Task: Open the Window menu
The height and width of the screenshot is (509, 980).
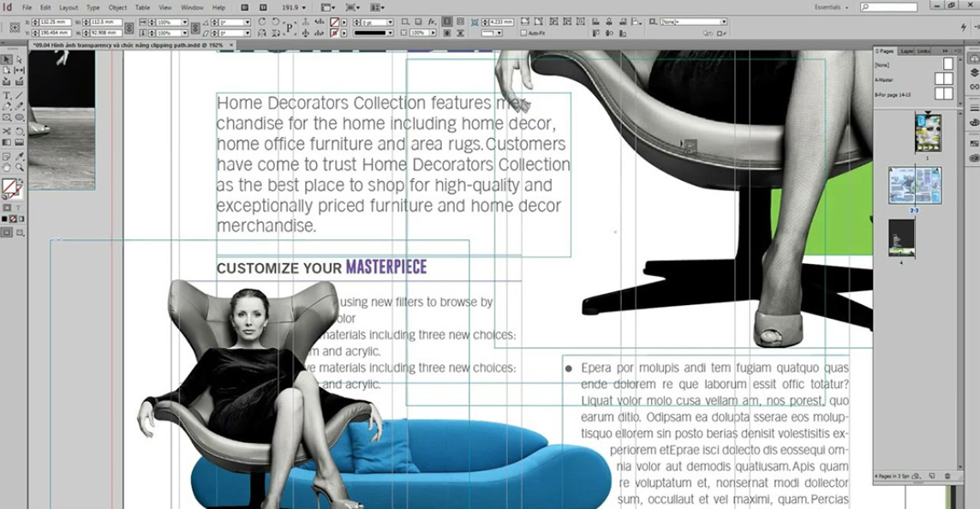Action: (192, 8)
